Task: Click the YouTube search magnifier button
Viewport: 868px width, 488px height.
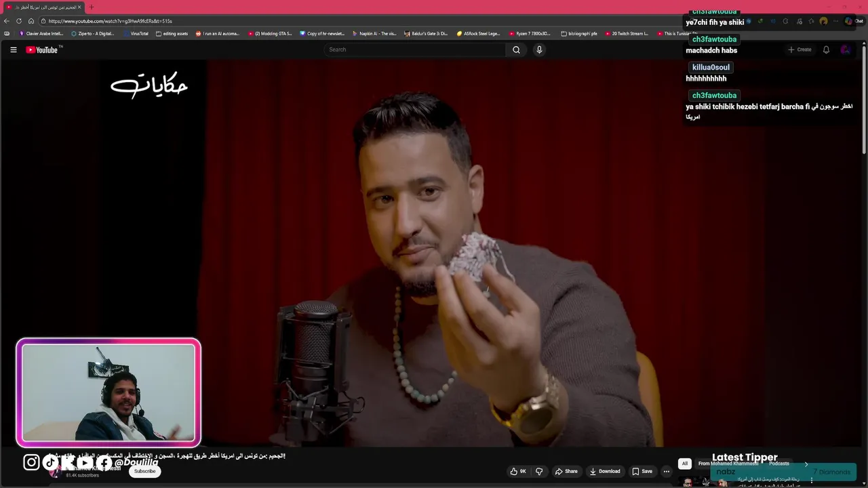Action: point(516,49)
